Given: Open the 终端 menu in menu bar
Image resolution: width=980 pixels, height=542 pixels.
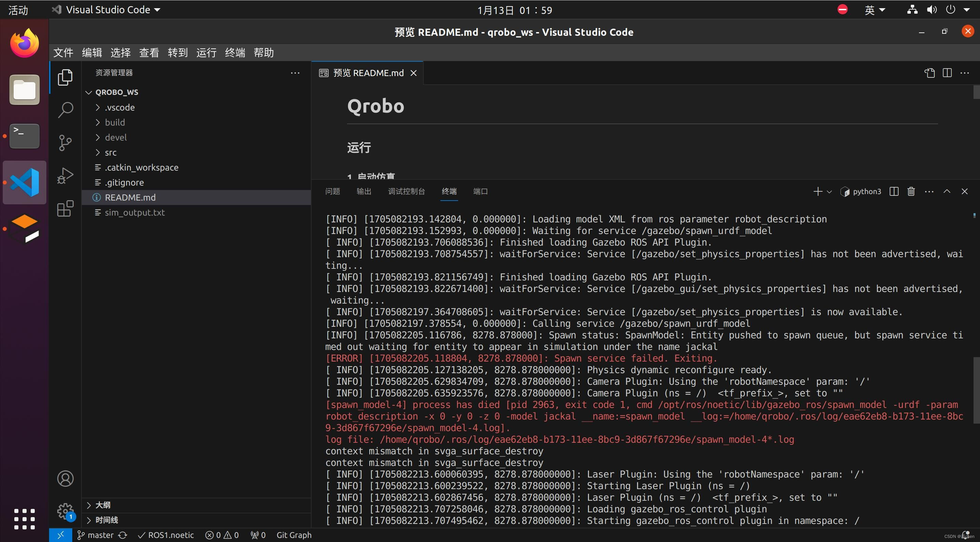Looking at the screenshot, I should pyautogui.click(x=235, y=53).
